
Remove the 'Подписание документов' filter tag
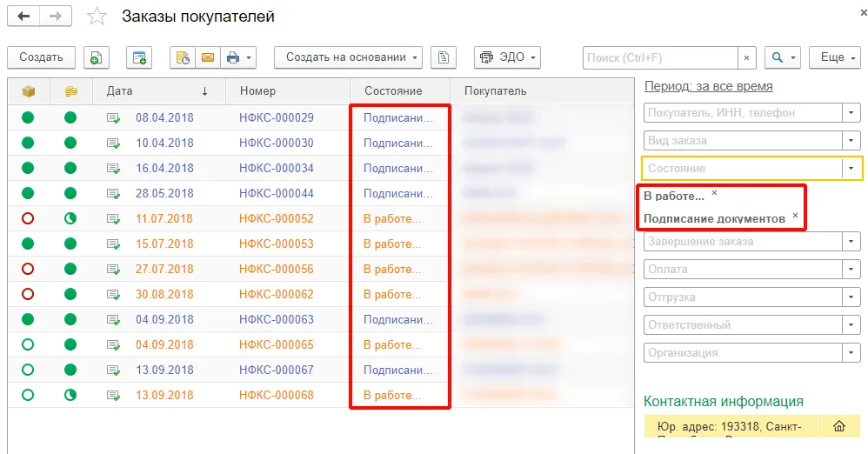point(795,215)
